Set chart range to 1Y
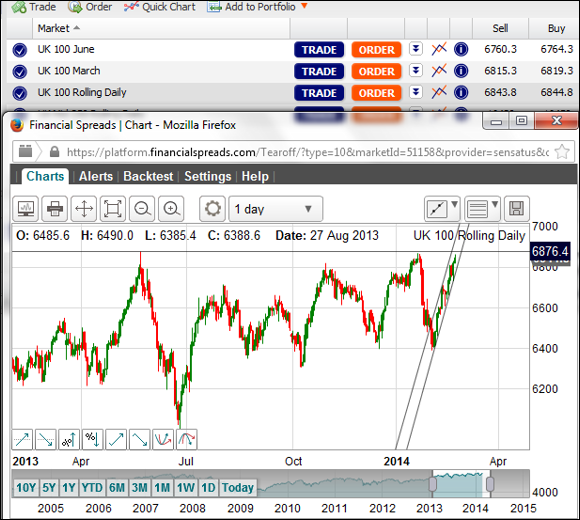Image resolution: width=580 pixels, height=520 pixels. pos(69,487)
